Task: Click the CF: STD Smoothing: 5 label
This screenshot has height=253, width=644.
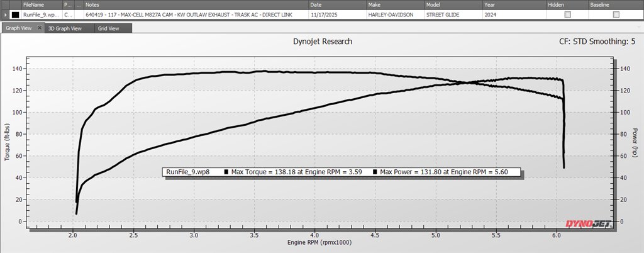Action: coord(597,42)
